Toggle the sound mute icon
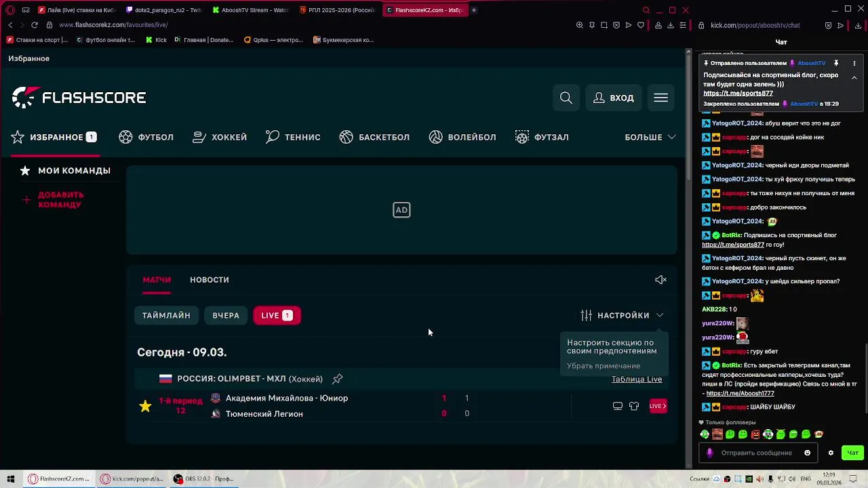Viewport: 868px width, 488px height. (x=660, y=279)
